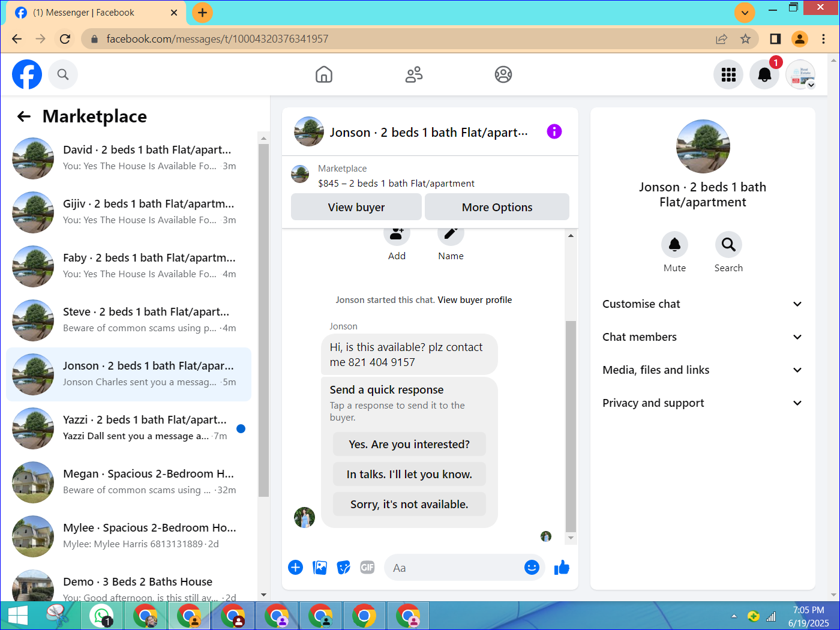Open the Notifications bell icon
The width and height of the screenshot is (840, 630).
764,74
